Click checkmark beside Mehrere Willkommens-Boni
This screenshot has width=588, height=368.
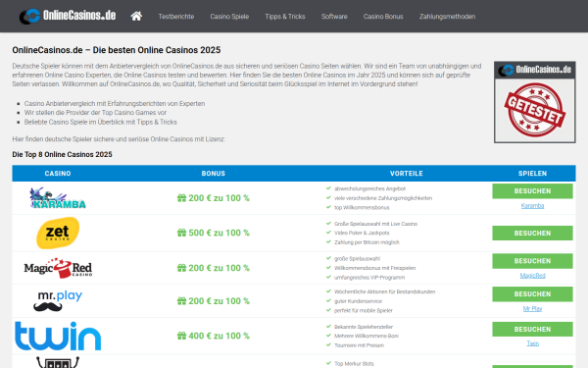point(328,336)
